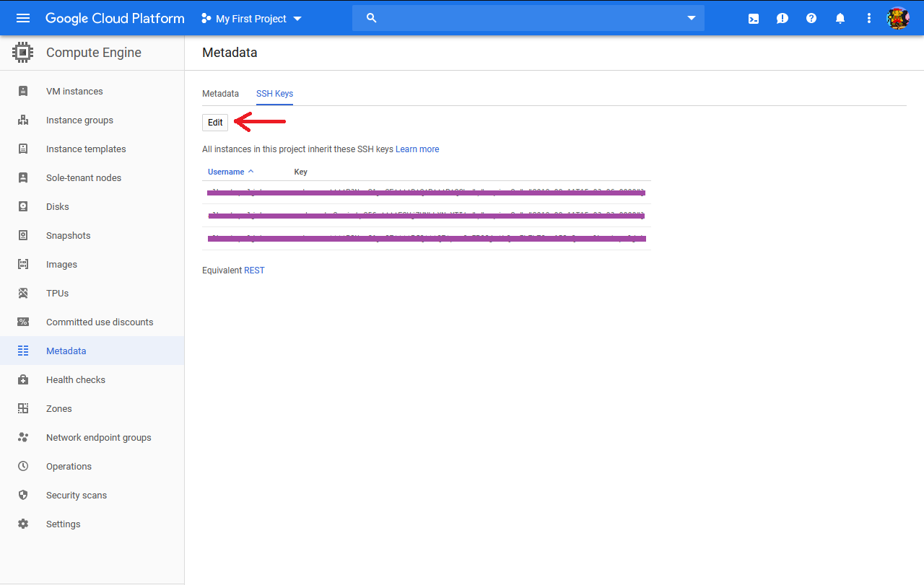This screenshot has width=924, height=585.
Task: Click the Edit button
Action: coord(215,123)
